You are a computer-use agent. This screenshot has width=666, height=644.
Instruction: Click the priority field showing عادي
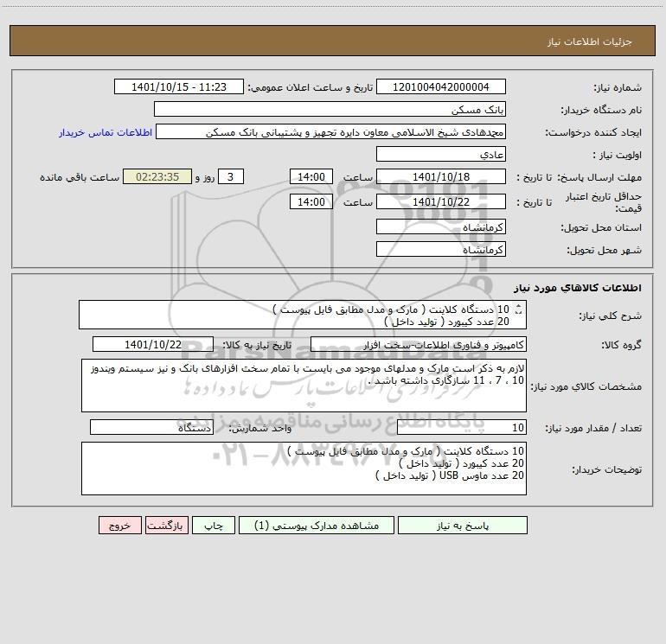441,154
